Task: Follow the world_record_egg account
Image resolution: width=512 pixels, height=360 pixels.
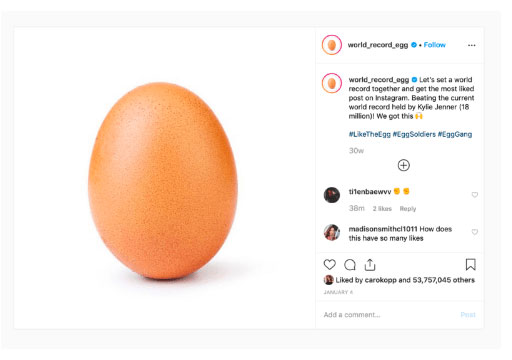Action: (x=434, y=45)
